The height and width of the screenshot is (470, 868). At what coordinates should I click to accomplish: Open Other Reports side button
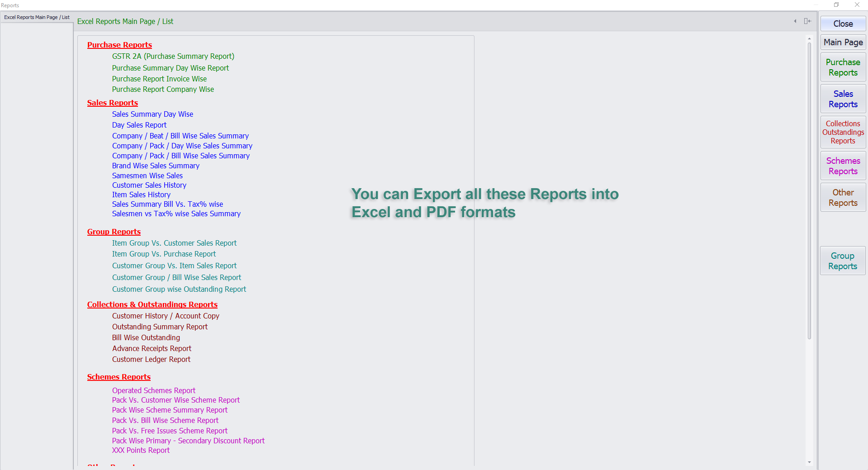[x=843, y=198]
